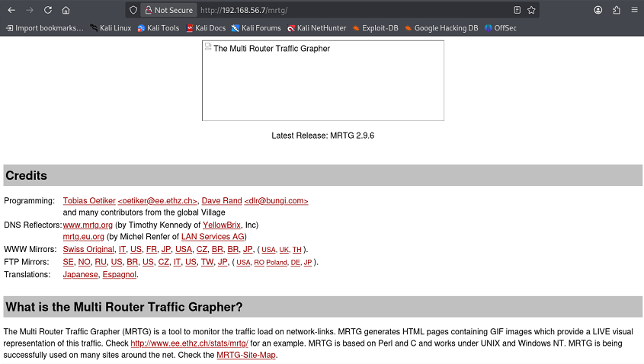Open the RU FTP mirror link
This screenshot has height=364, width=644.
pos(101,262)
